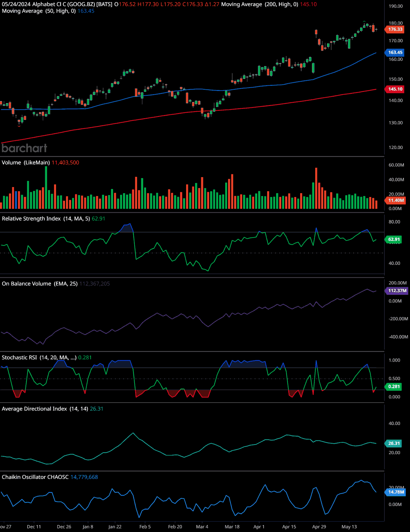Click the 62.91 RSI value tag
Image resolution: width=410 pixels, height=532 pixels.
[x=394, y=239]
